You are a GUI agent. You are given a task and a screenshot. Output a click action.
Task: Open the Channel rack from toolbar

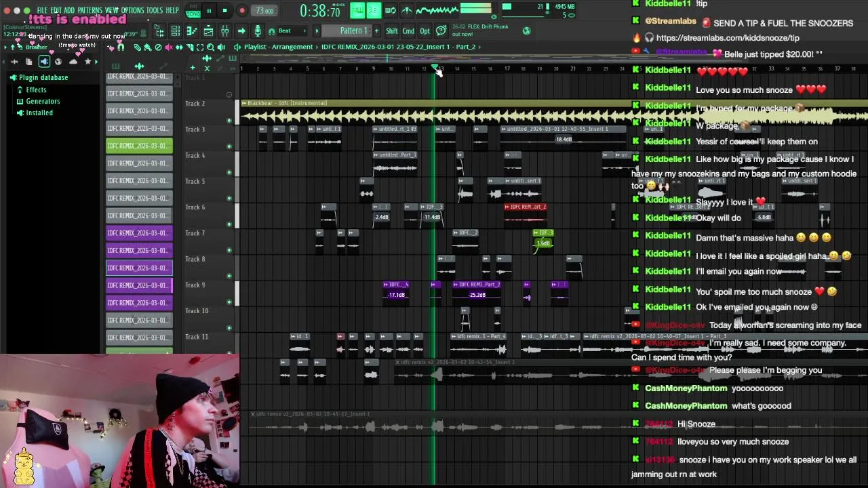[176, 31]
